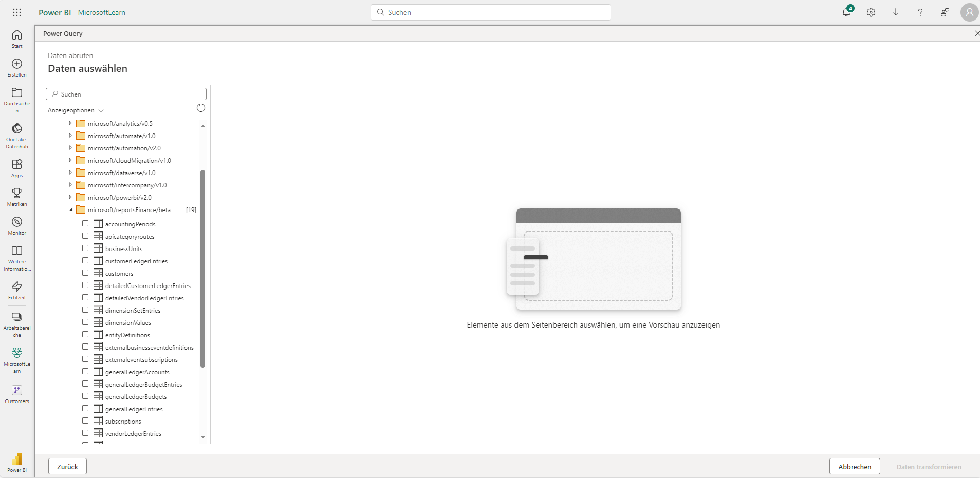Refresh the navigator list

pyautogui.click(x=201, y=108)
